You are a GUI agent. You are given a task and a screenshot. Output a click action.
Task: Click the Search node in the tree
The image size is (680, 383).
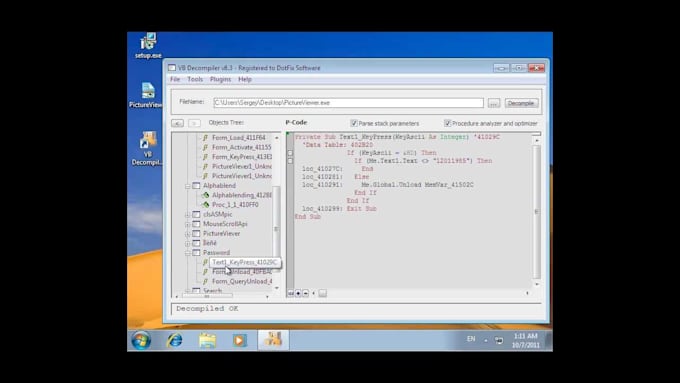[212, 291]
